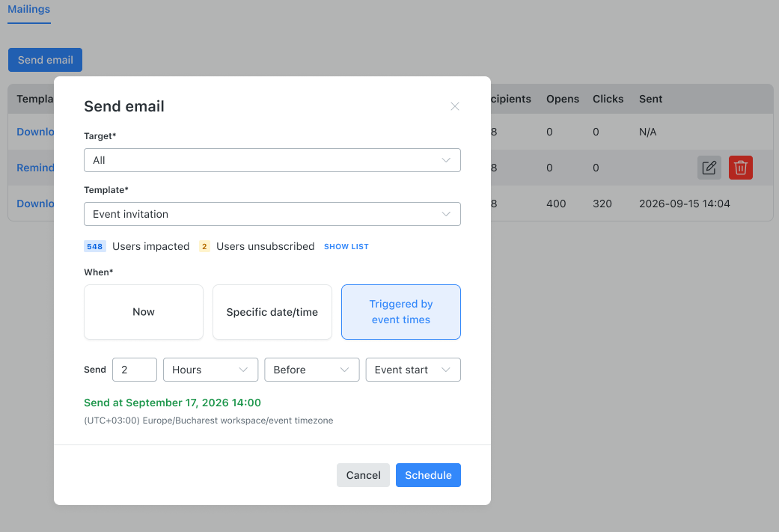Screen dimensions: 779x532
Task: Click the blue Send email button
Action: point(45,60)
